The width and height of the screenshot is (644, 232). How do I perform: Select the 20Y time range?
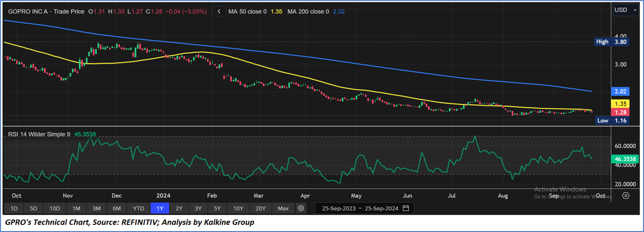(260, 208)
